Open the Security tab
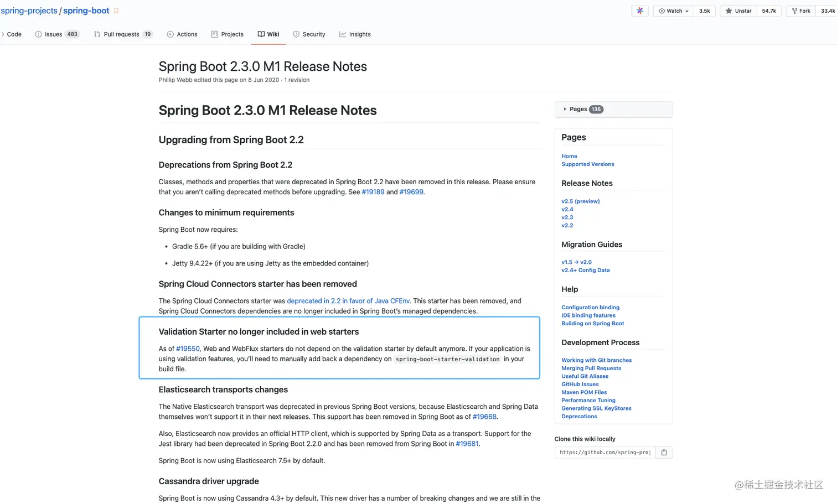Image resolution: width=837 pixels, height=504 pixels. tap(309, 34)
